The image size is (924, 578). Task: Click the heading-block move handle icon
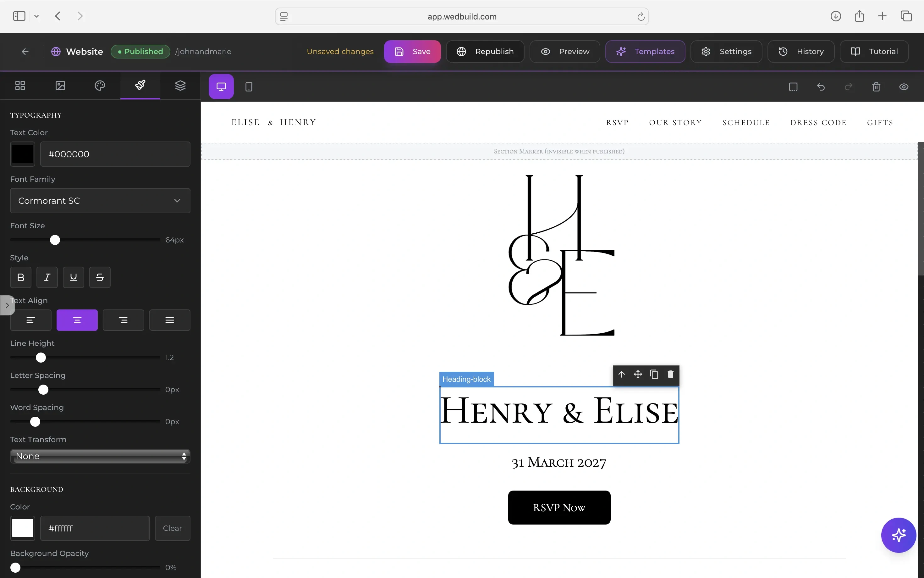coord(638,374)
